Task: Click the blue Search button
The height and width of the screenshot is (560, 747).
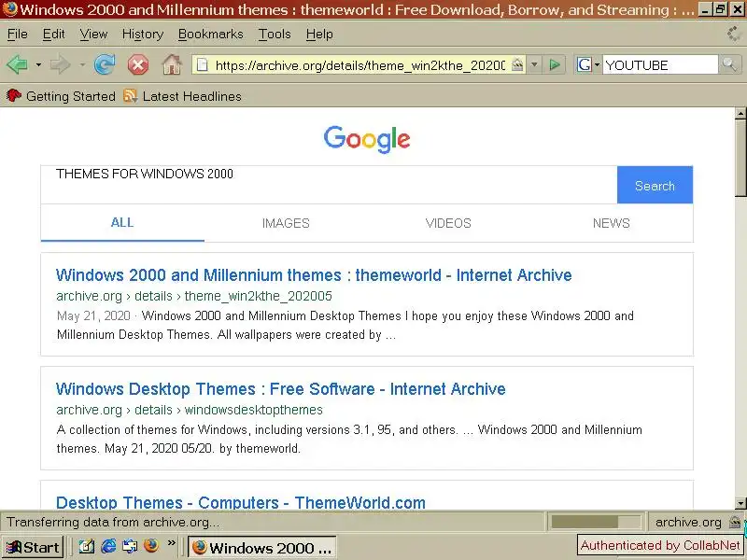Action: tap(655, 185)
